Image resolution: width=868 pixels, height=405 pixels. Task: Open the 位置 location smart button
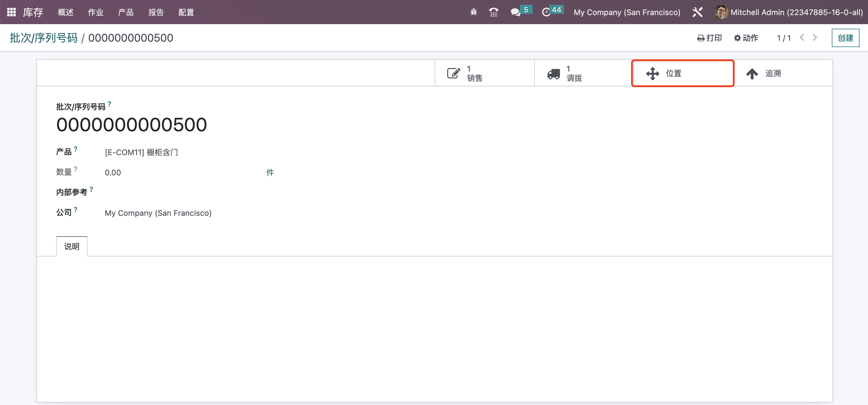[682, 73]
